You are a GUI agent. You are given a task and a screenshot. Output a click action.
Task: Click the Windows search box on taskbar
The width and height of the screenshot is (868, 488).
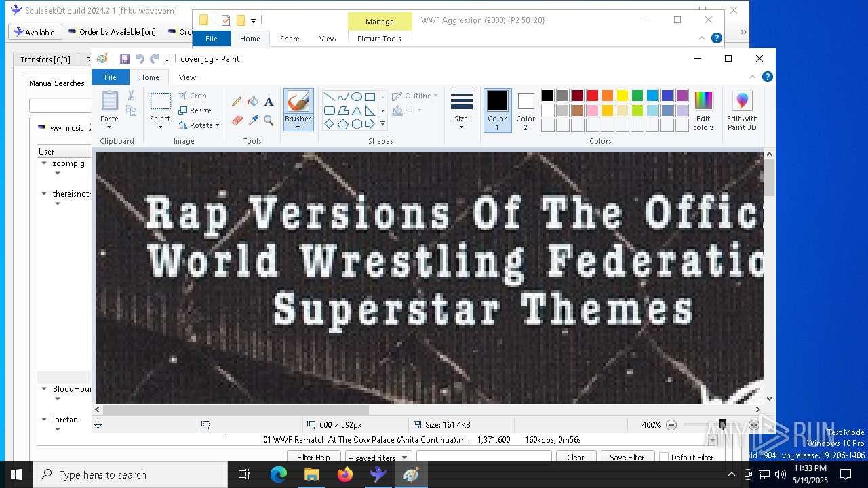click(130, 475)
